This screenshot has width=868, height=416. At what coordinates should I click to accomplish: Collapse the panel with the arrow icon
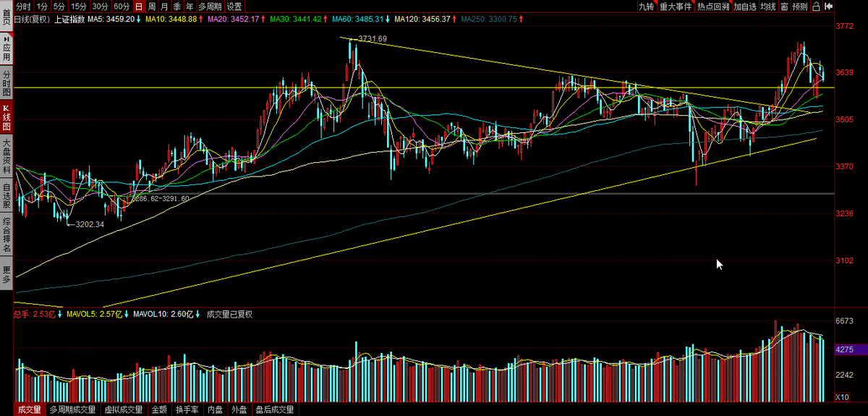tap(828, 7)
